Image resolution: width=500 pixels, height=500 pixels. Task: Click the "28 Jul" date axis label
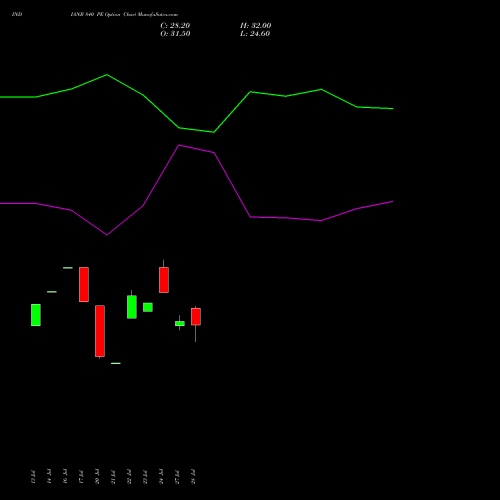pyautogui.click(x=193, y=477)
